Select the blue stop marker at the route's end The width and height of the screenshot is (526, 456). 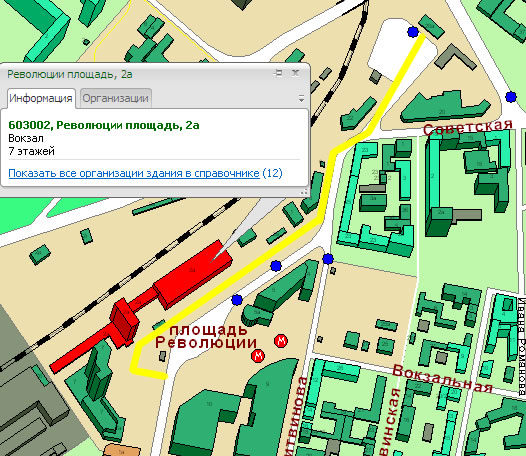[x=413, y=32]
